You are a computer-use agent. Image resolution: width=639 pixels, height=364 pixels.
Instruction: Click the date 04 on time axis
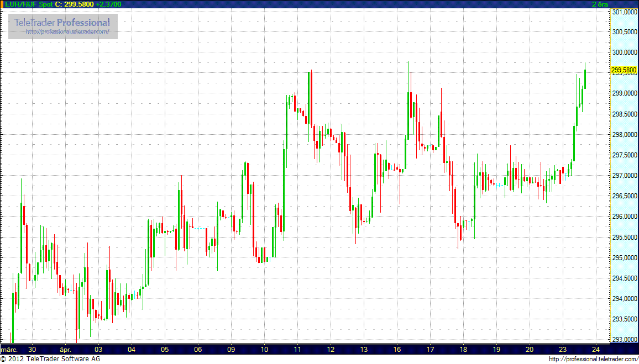coord(132,349)
